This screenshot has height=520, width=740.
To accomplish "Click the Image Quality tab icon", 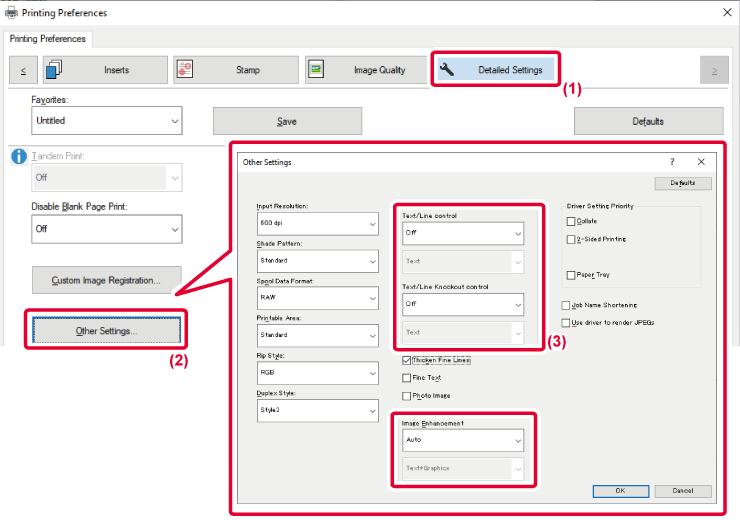I will pyautogui.click(x=317, y=70).
